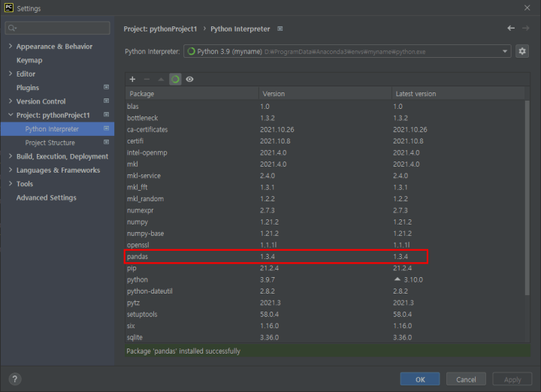This screenshot has height=392, width=541.
Task: Click the Apply button
Action: point(512,379)
